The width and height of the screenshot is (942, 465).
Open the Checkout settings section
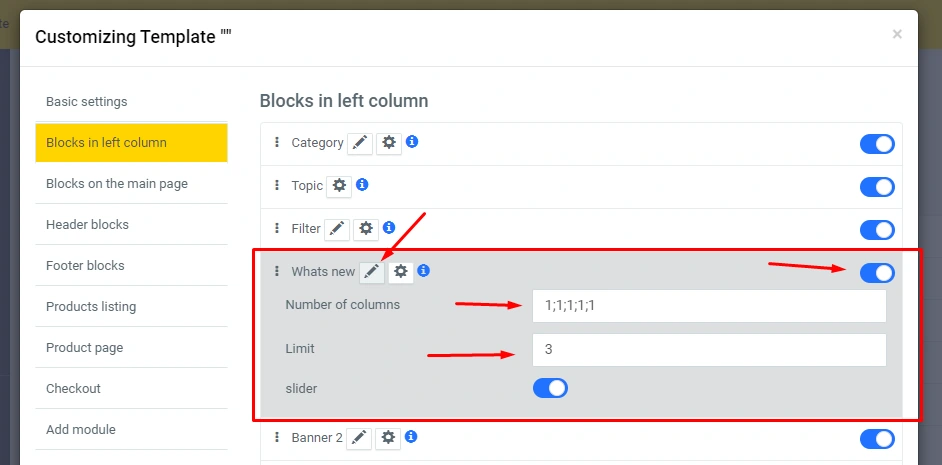[x=74, y=389]
